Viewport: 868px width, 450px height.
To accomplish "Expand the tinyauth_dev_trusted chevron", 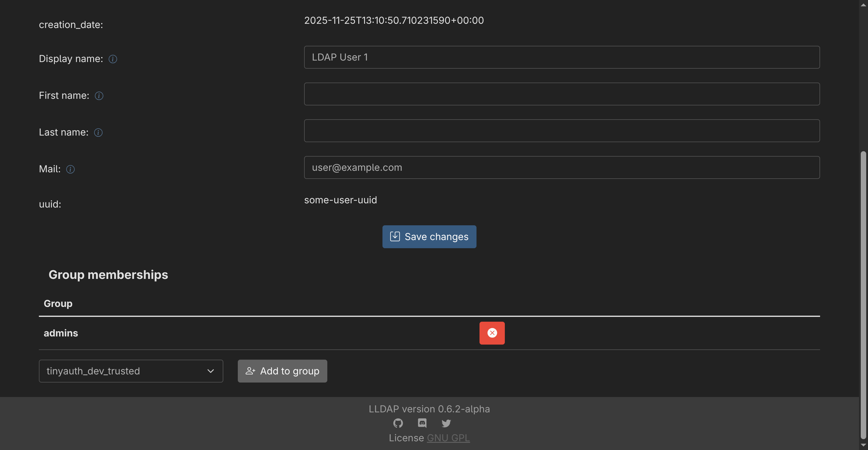I will click(211, 371).
